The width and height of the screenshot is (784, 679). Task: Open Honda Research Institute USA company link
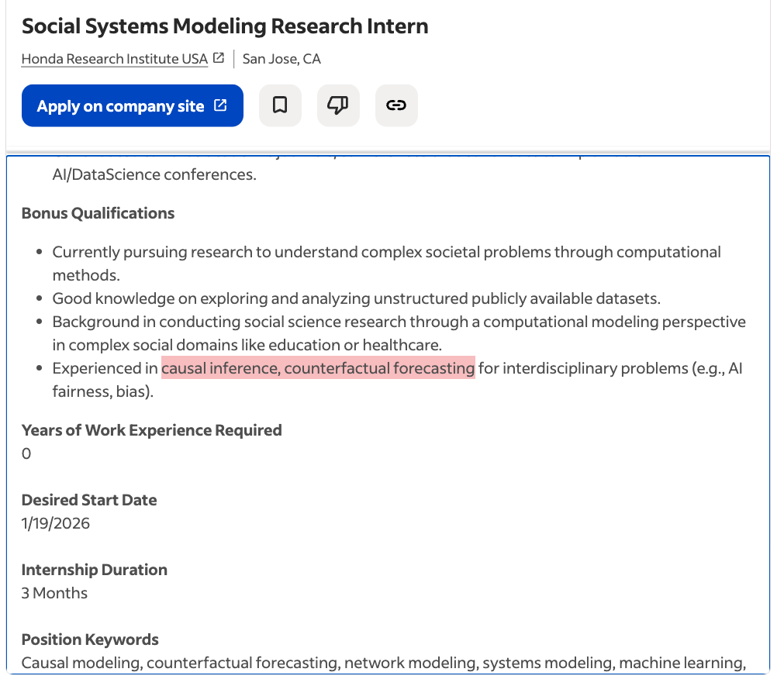click(x=115, y=59)
